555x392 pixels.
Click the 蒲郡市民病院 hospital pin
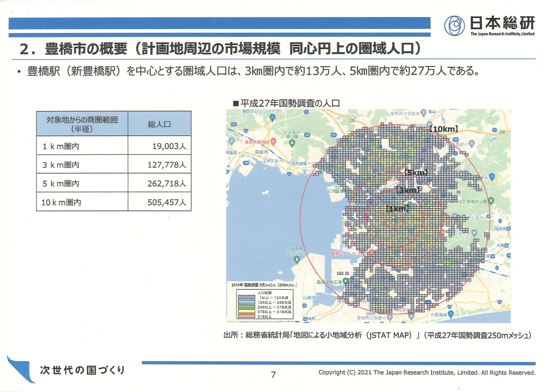[x=274, y=141]
